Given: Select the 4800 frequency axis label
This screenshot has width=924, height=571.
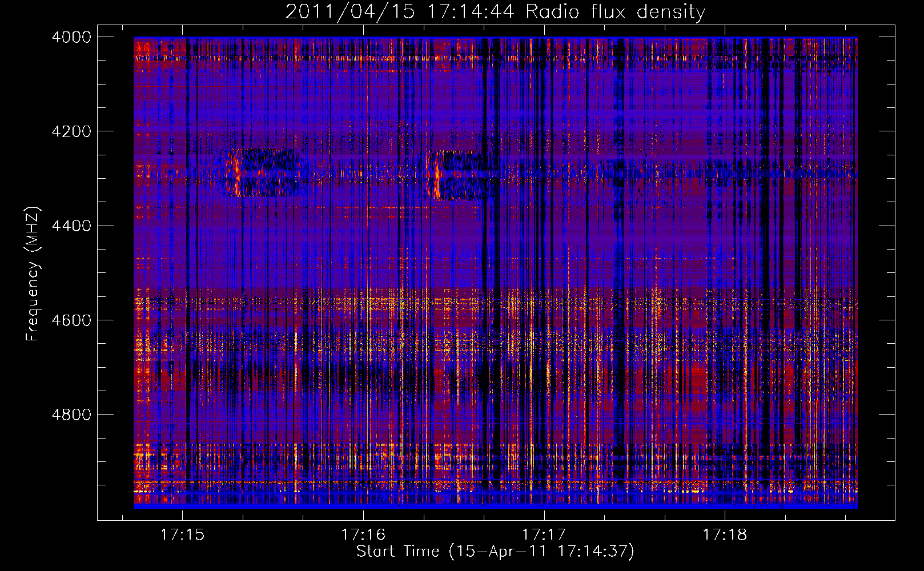Looking at the screenshot, I should point(71,414).
